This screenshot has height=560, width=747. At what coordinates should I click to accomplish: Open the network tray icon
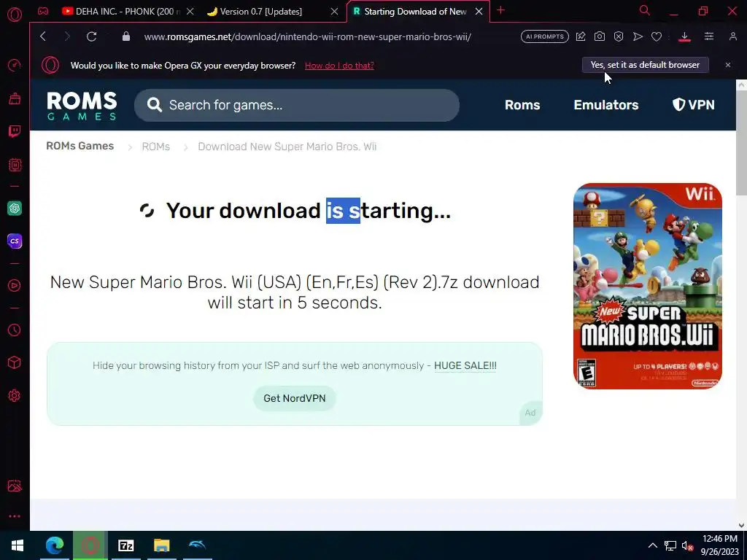(x=670, y=545)
